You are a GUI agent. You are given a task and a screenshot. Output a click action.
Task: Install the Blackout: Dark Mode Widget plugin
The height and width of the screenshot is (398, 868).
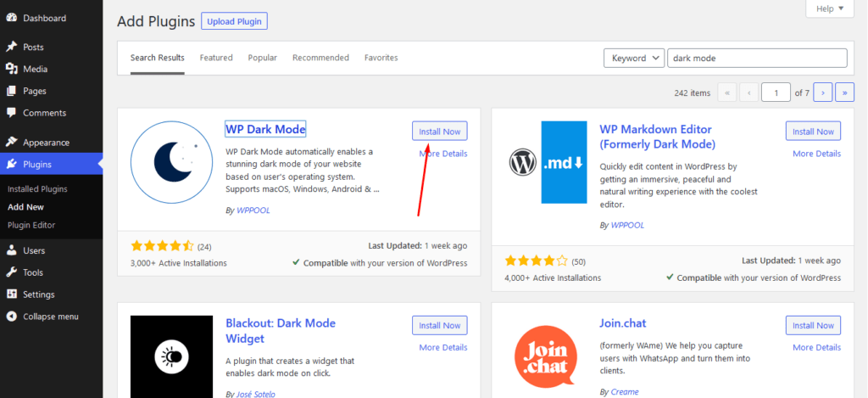click(x=440, y=325)
